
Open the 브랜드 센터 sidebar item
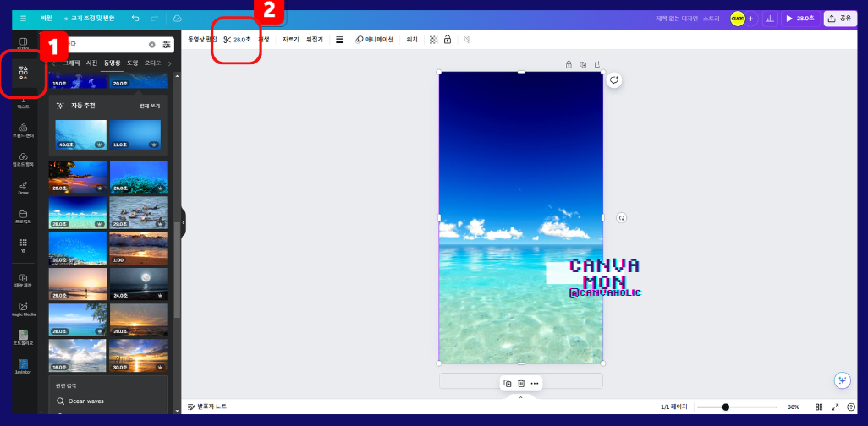pyautogui.click(x=23, y=130)
